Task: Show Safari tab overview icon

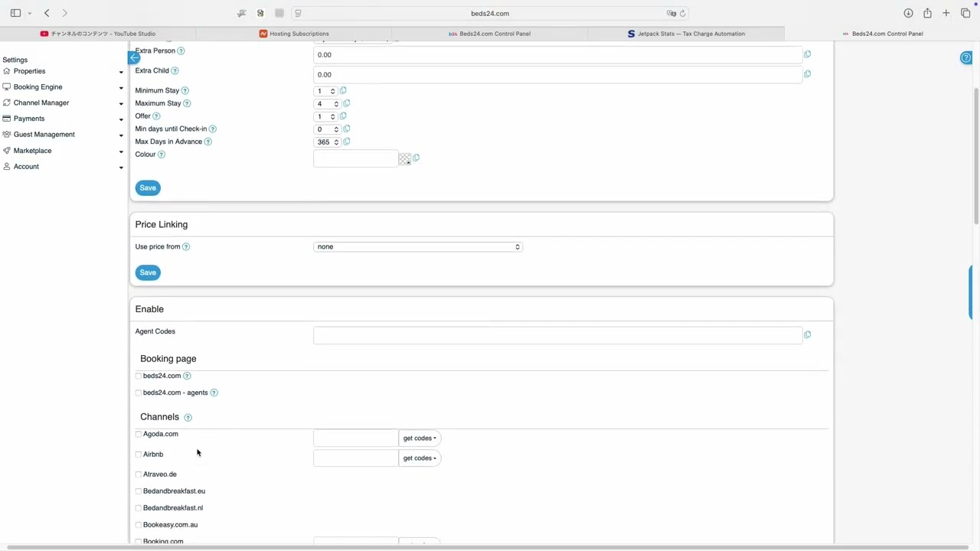Action: [x=965, y=13]
